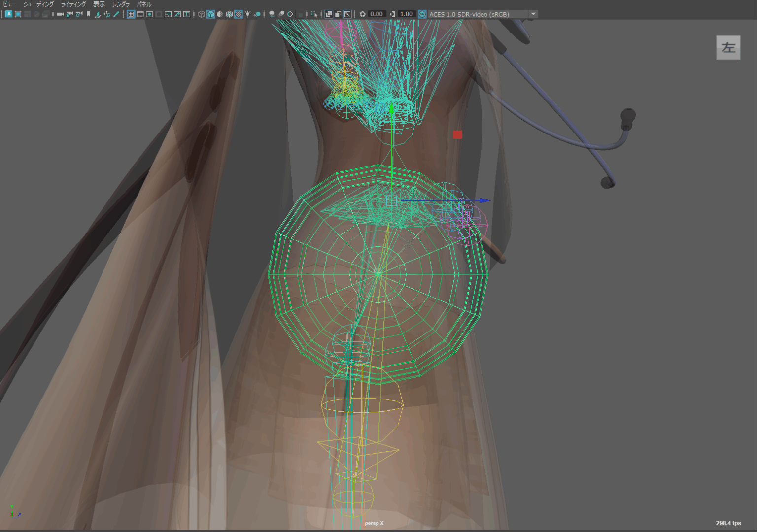This screenshot has width=757, height=532.
Task: Click the dropdown arrow beside ACES transform
Action: click(533, 14)
